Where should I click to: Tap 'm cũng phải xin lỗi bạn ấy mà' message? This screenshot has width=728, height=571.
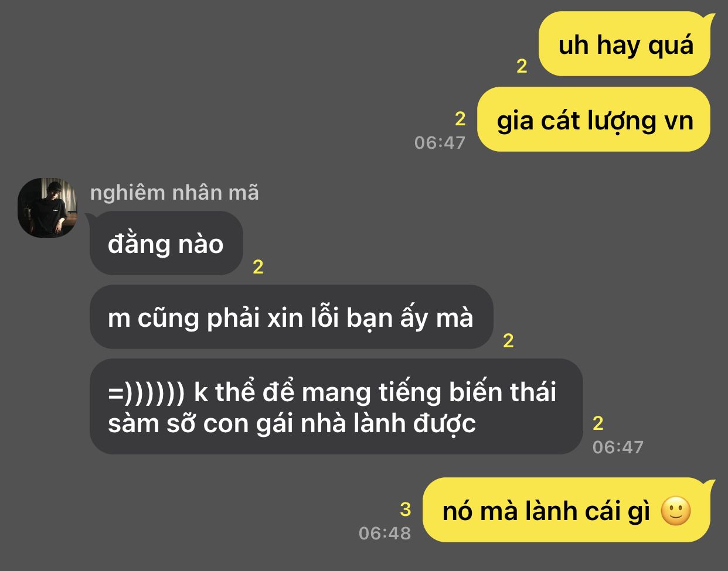pos(291,317)
